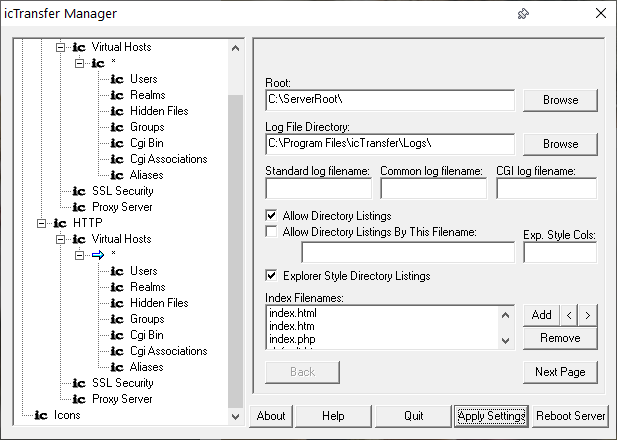The image size is (617, 440).
Task: Select Proxy Server listed above the HTTP node
Action: click(122, 207)
